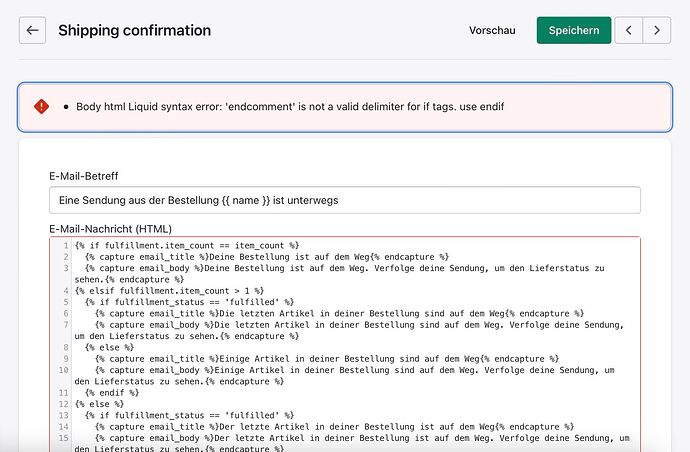Click line number 15 in gutter
This screenshot has width=690, height=452.
[63, 438]
